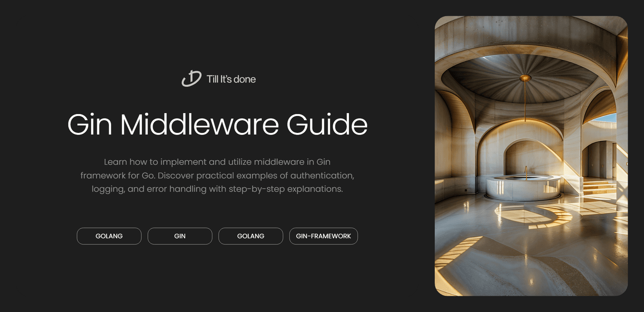Click the second GOLANG tag pill

pyautogui.click(x=250, y=236)
